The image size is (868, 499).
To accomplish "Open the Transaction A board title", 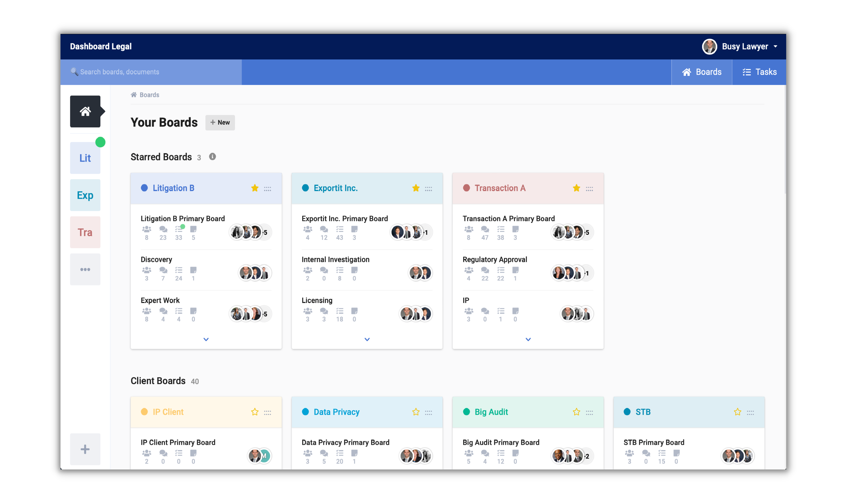I will click(x=500, y=188).
